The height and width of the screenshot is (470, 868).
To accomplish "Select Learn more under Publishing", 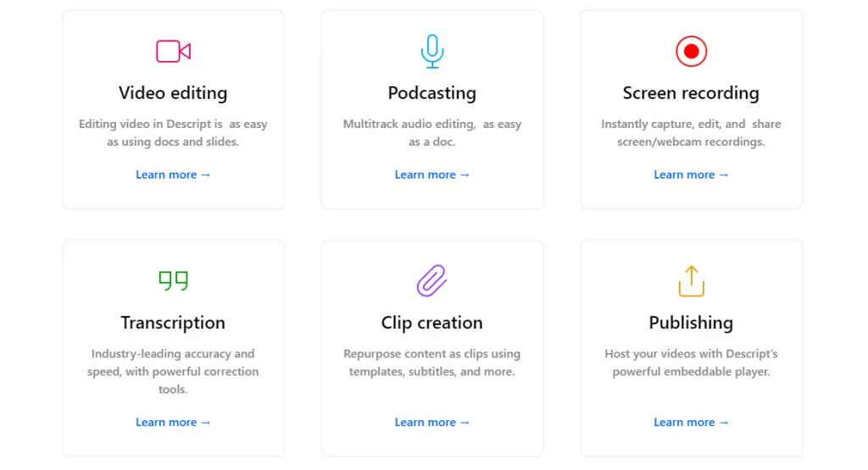I will [x=691, y=423].
